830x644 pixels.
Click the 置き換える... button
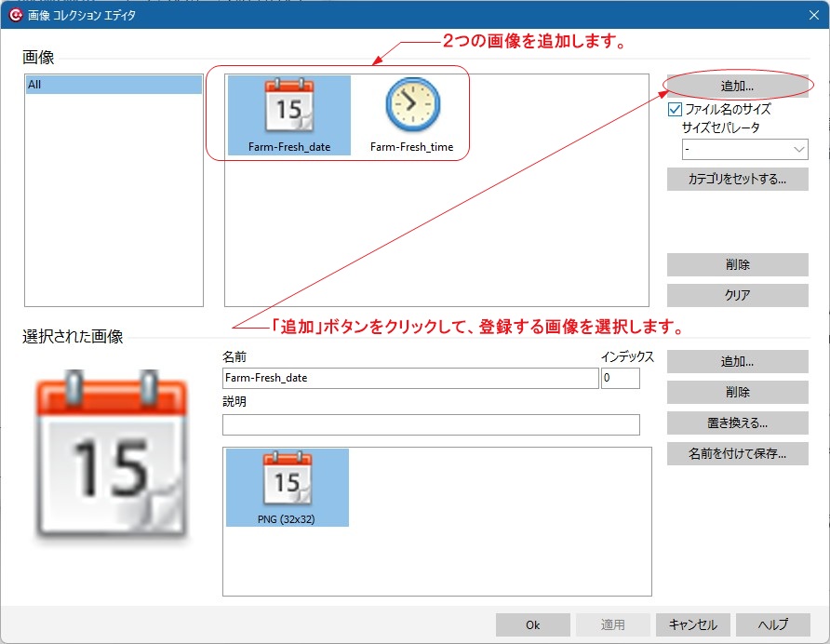pyautogui.click(x=737, y=423)
